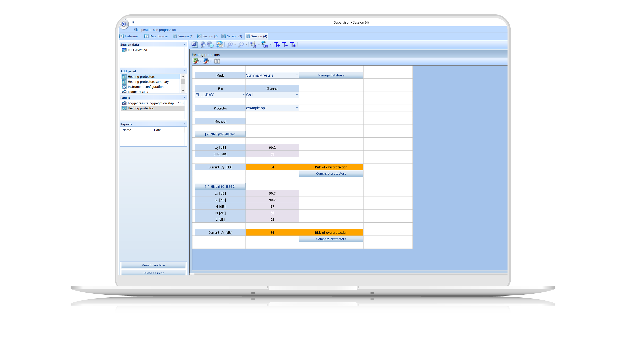
Task: Click the zoom in magnifier
Action: click(230, 45)
